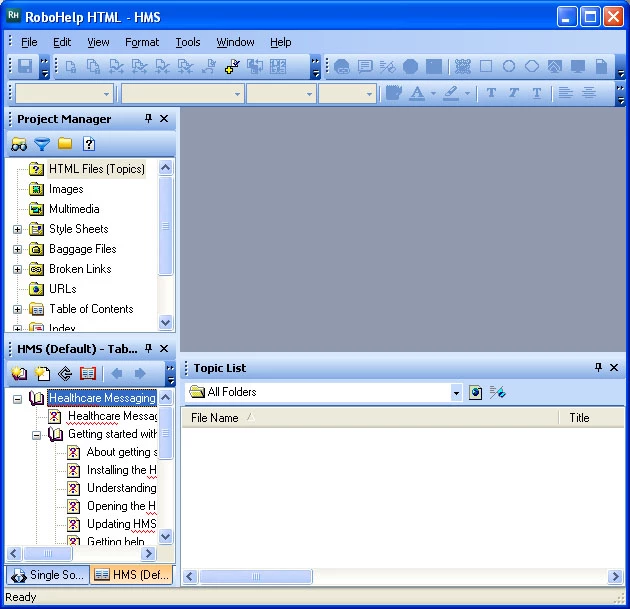Click the align center icon
This screenshot has height=609, width=630.
tap(589, 93)
